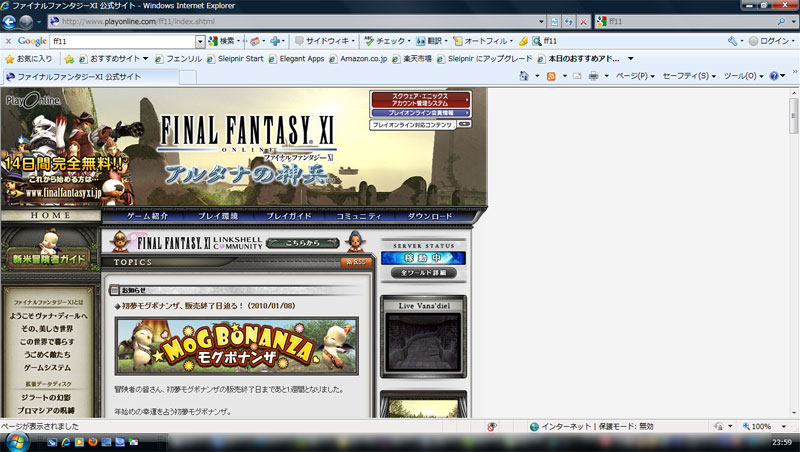
Task: Expand the address bar history dropdown arrow
Action: coord(541,21)
